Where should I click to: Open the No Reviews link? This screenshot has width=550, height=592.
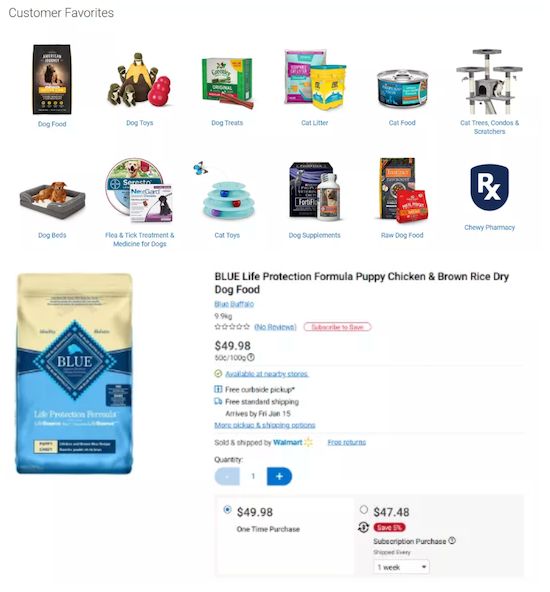click(275, 327)
